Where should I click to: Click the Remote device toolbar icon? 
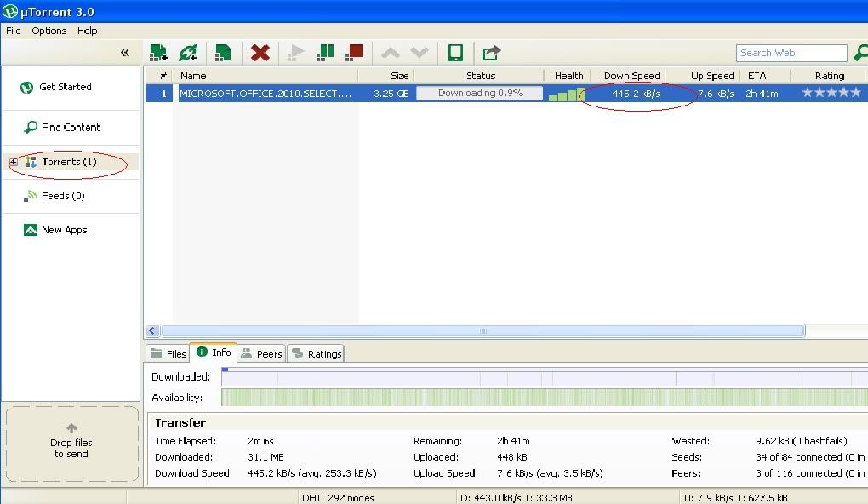click(x=455, y=53)
